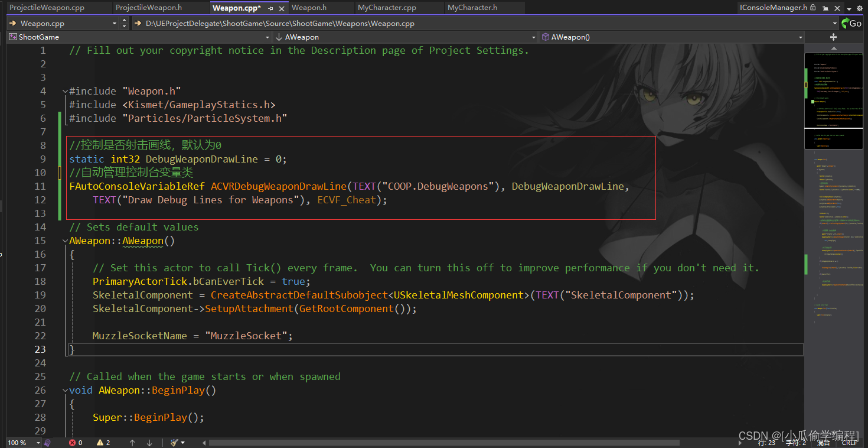This screenshot has width=868, height=448.
Task: Click Super::BeginPlay() call on line 28
Action: pos(149,417)
